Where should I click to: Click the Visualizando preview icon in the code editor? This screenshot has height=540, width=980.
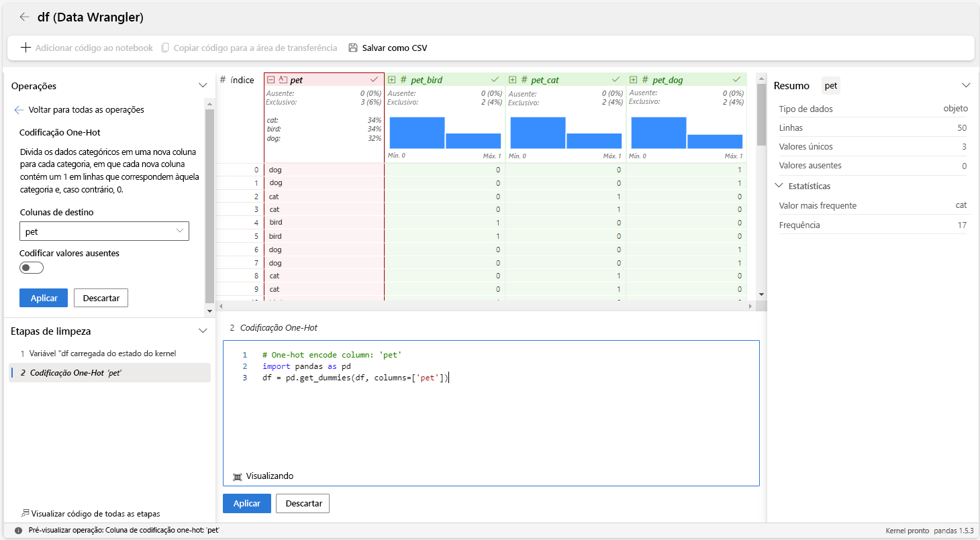coord(237,476)
